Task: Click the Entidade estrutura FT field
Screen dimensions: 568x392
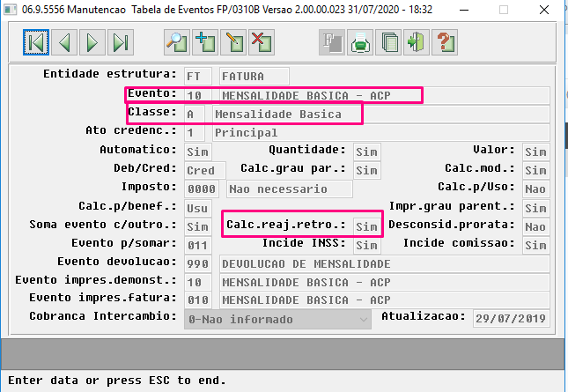Action: (198, 76)
